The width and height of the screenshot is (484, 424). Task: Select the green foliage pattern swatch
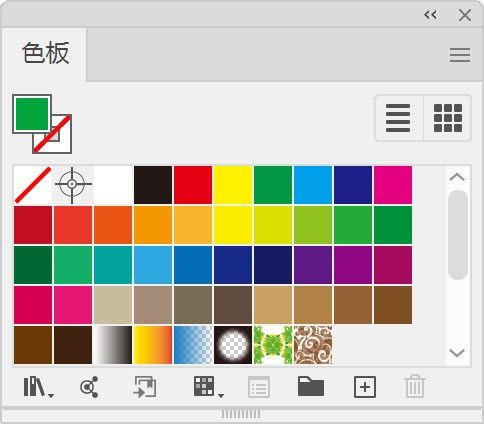pos(273,345)
